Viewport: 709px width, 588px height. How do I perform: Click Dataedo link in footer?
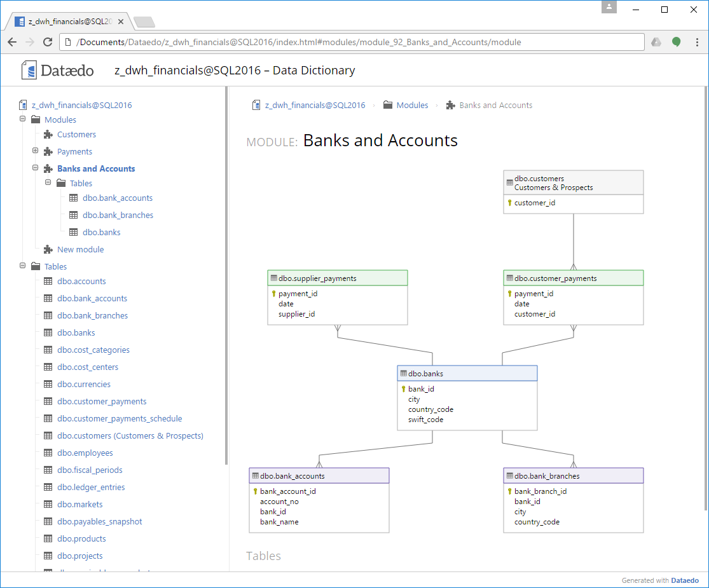click(x=685, y=580)
